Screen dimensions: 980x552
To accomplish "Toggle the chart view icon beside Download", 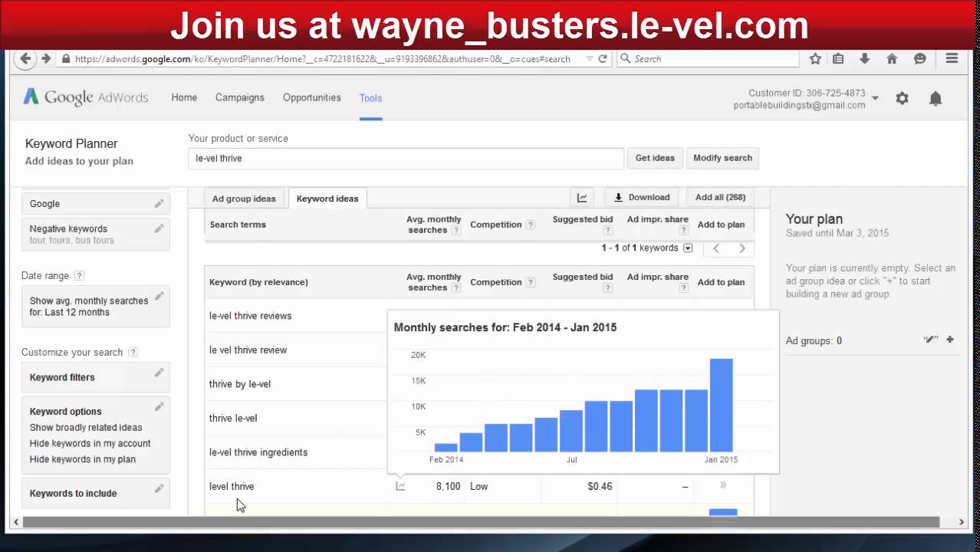I will 582,198.
